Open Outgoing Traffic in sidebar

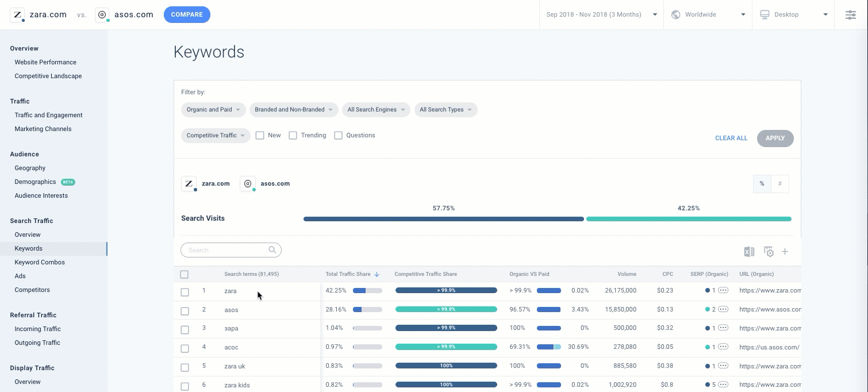point(37,343)
